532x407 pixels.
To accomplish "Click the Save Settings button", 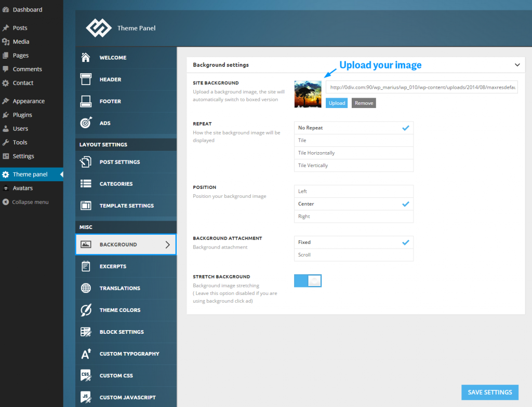I will (x=489, y=392).
